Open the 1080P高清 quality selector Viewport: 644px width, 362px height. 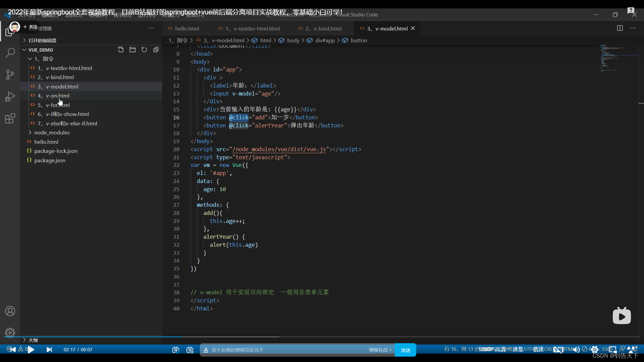pyautogui.click(x=492, y=349)
